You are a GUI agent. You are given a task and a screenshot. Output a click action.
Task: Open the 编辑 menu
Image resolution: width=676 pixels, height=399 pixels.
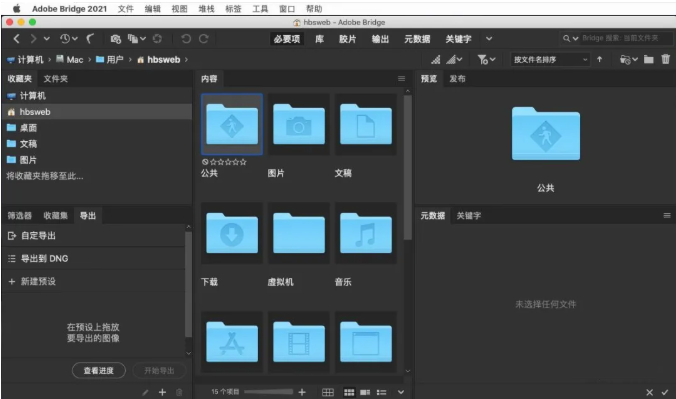153,9
